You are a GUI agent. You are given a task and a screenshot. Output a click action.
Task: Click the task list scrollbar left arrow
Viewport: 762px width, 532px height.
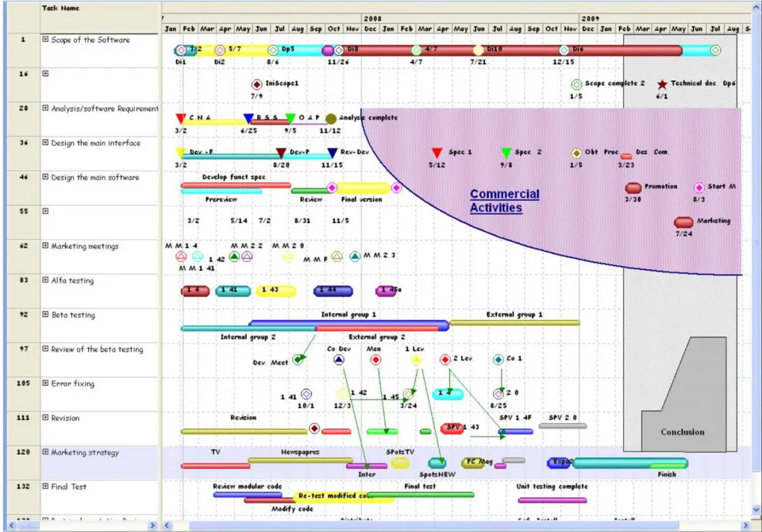click(12, 526)
